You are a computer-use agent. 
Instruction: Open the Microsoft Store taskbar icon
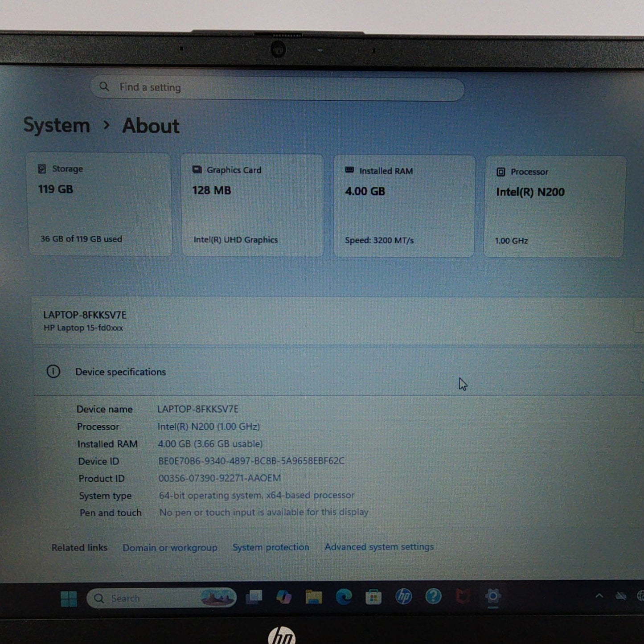373,597
